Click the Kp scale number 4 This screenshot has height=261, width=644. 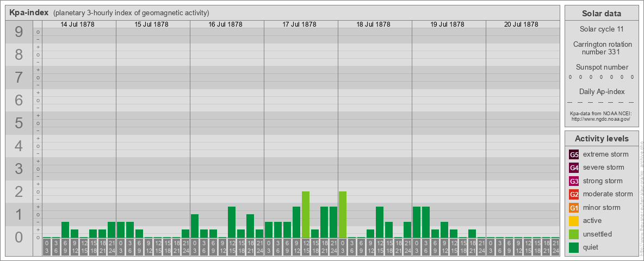click(x=19, y=146)
